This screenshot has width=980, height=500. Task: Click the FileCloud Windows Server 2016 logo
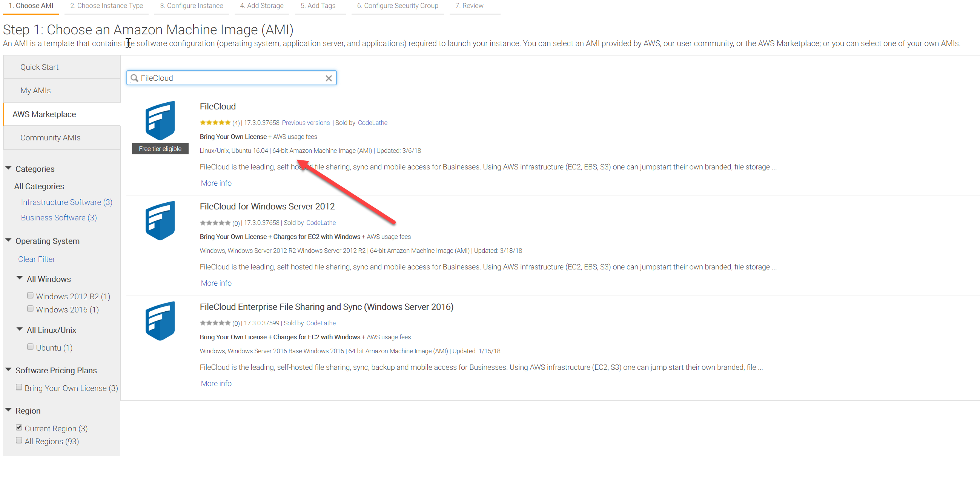160,321
